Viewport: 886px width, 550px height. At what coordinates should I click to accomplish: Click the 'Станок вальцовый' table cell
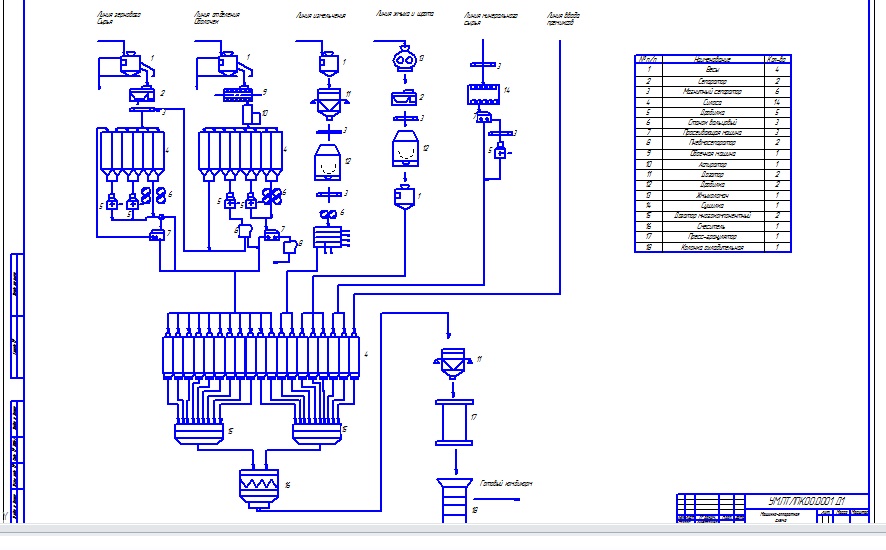coord(713,122)
